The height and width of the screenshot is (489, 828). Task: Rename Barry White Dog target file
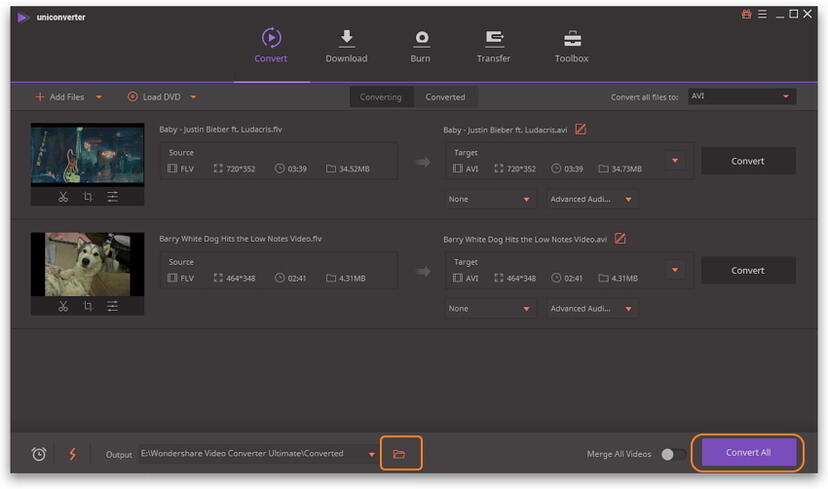click(x=620, y=239)
